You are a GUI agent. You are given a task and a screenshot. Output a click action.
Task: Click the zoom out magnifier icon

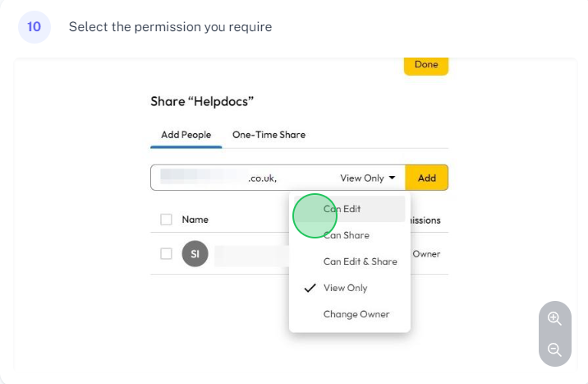(554, 349)
